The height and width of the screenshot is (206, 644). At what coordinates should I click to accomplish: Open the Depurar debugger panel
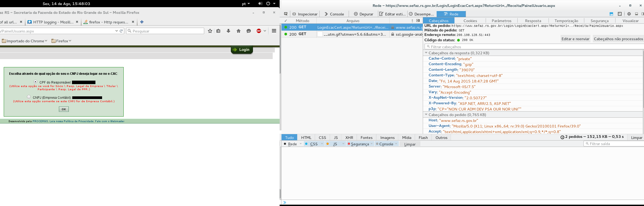point(364,14)
